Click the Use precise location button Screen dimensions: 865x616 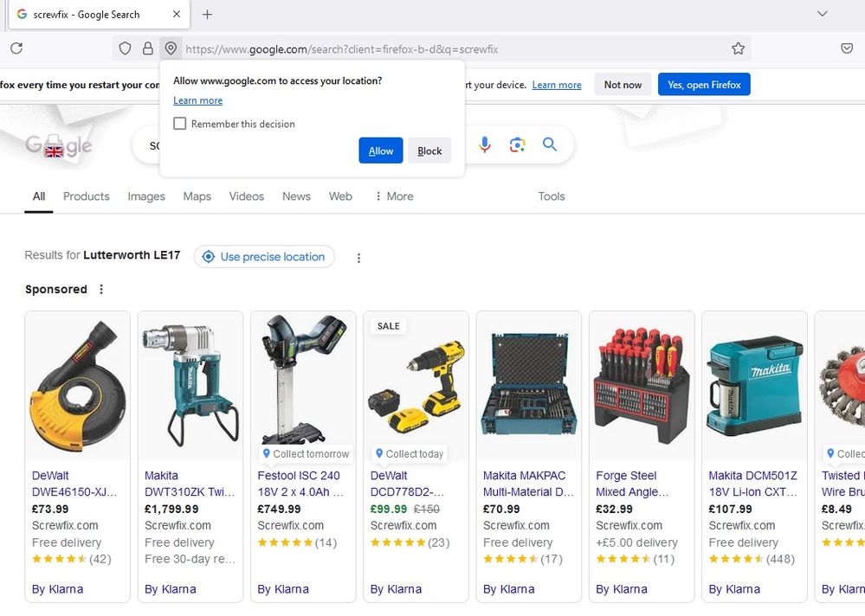pos(264,257)
